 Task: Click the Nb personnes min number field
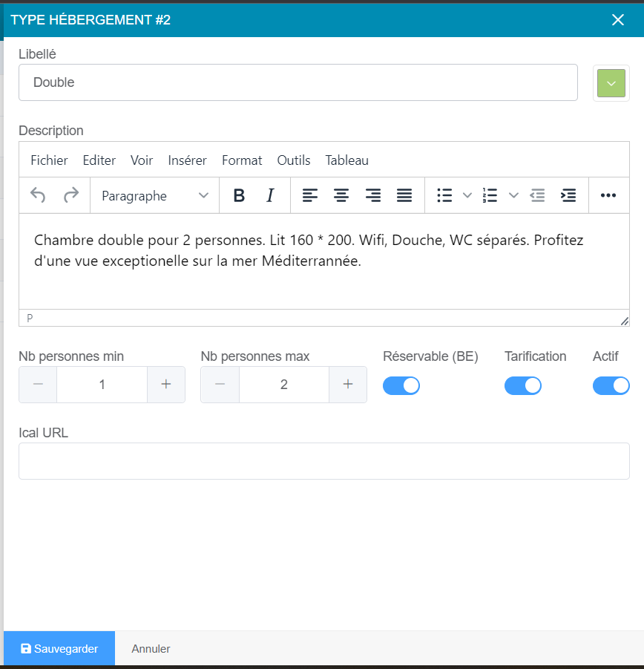[102, 385]
